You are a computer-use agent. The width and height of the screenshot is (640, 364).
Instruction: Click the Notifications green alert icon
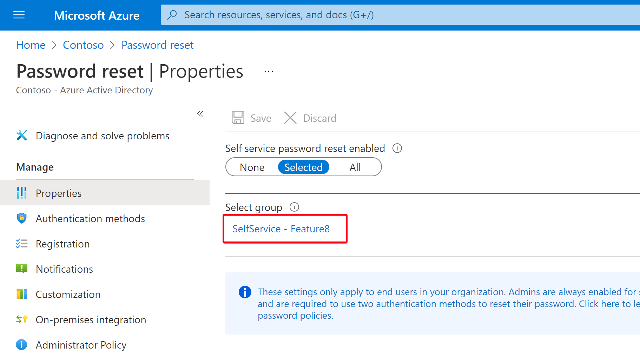click(x=22, y=269)
